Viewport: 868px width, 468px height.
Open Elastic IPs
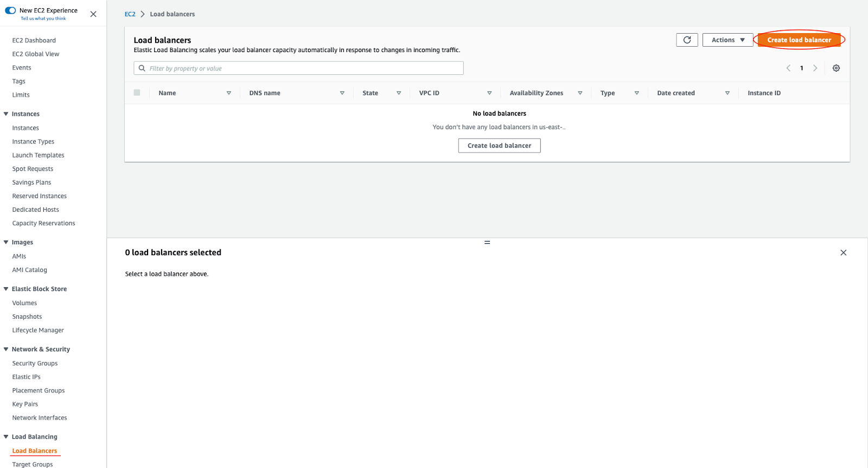click(x=27, y=377)
